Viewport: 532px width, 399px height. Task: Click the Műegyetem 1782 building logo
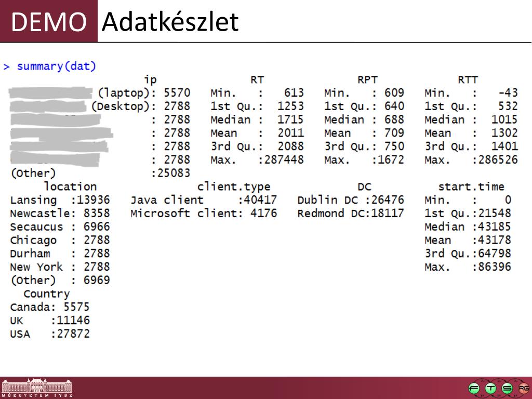pos(37,388)
